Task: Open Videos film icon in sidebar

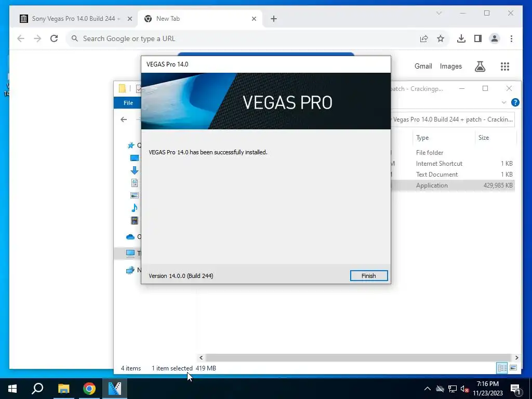Action: 135,220
